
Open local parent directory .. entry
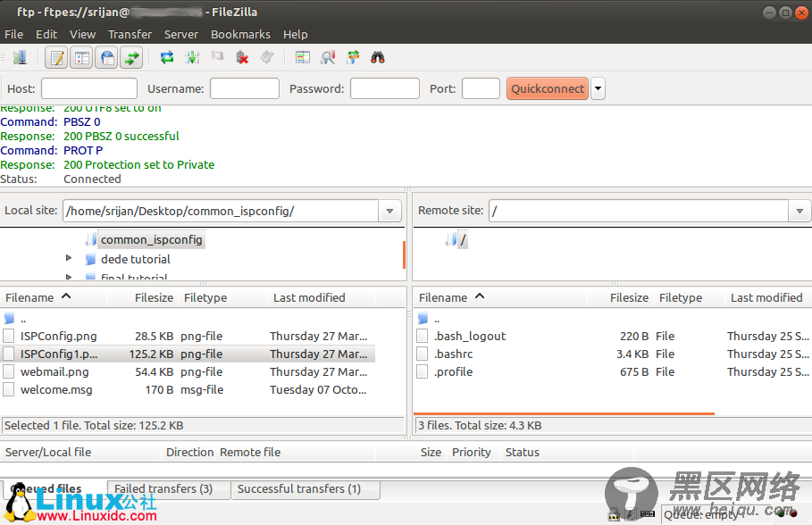188,319
